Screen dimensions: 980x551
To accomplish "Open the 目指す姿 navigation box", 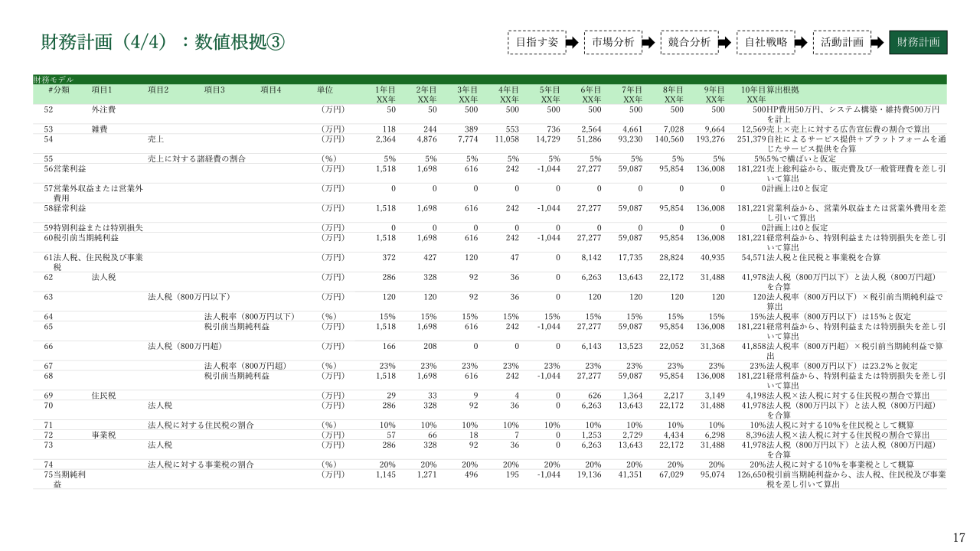I will tap(537, 42).
